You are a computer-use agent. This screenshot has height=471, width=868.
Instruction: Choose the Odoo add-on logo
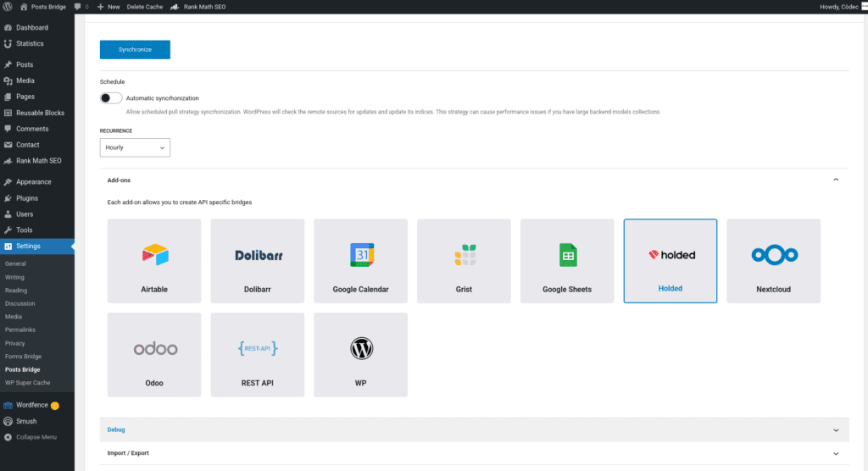coord(154,348)
